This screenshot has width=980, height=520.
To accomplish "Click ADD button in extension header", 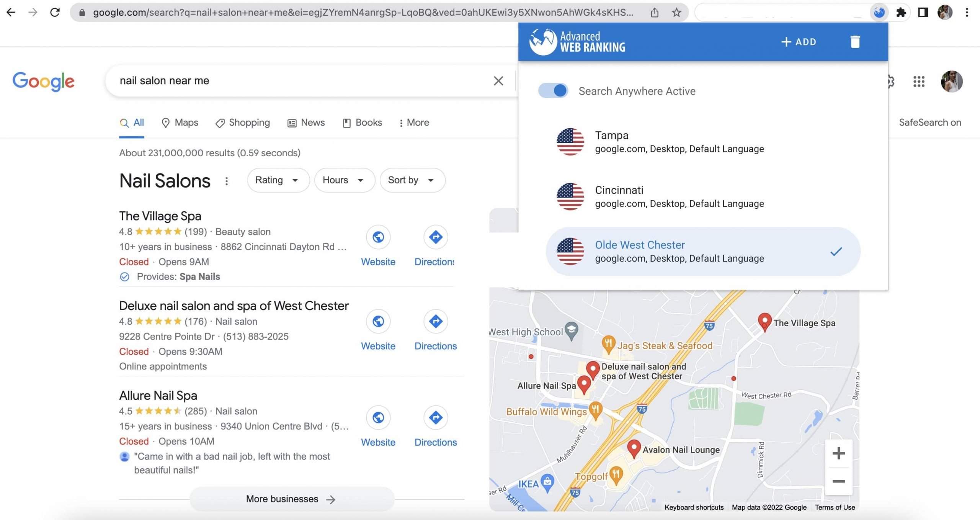I will tap(799, 42).
